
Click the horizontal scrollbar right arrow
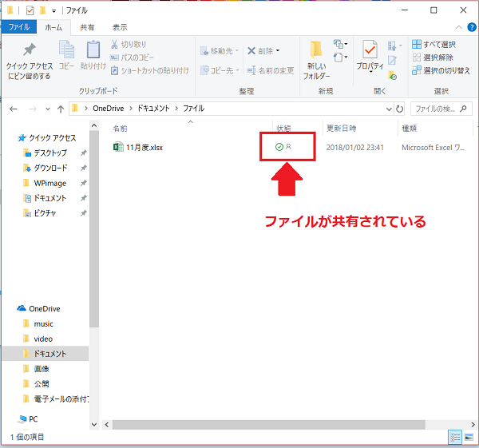point(473,425)
